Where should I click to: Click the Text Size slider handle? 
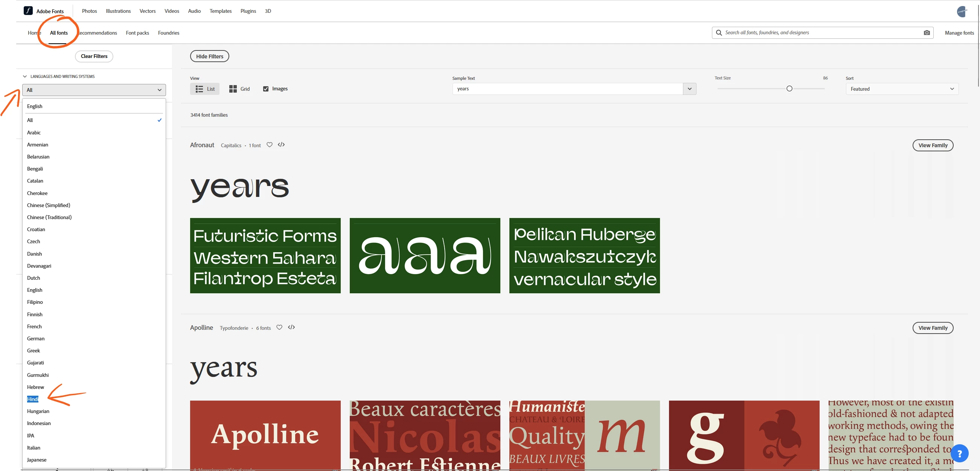789,88
